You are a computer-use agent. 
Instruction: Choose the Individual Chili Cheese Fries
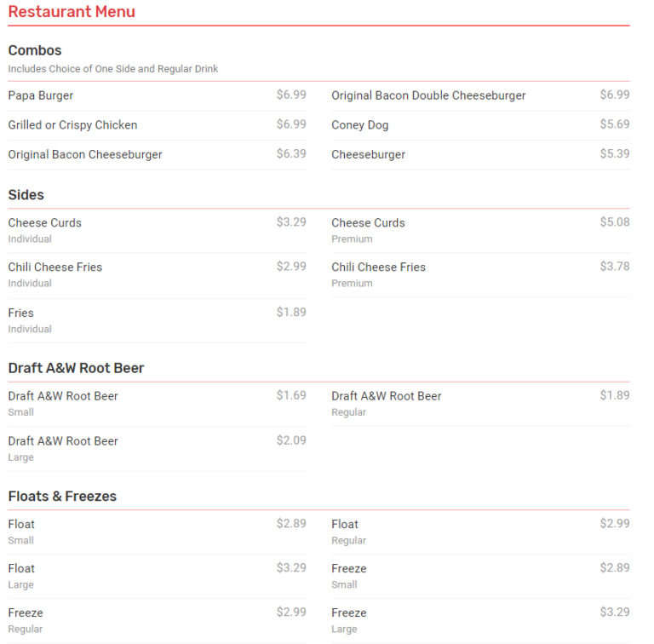55,267
